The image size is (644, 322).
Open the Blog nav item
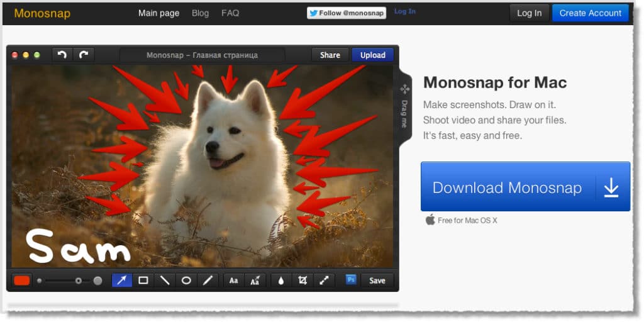(x=201, y=13)
